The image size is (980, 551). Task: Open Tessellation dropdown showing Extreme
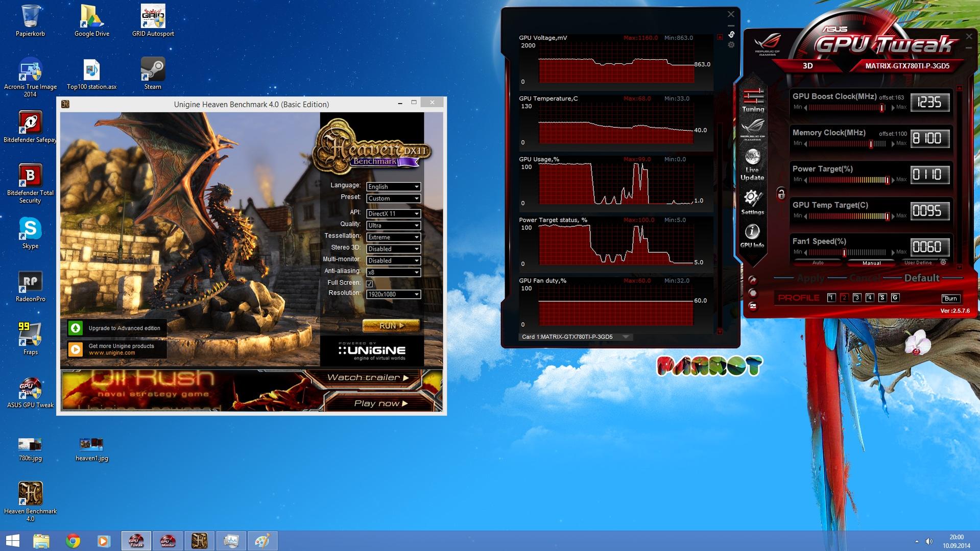tap(393, 237)
